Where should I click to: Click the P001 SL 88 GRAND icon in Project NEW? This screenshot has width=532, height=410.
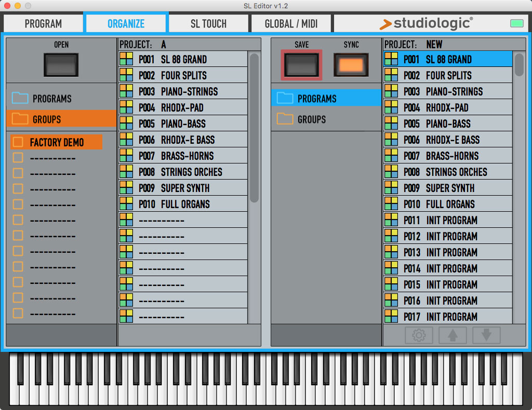click(x=391, y=59)
